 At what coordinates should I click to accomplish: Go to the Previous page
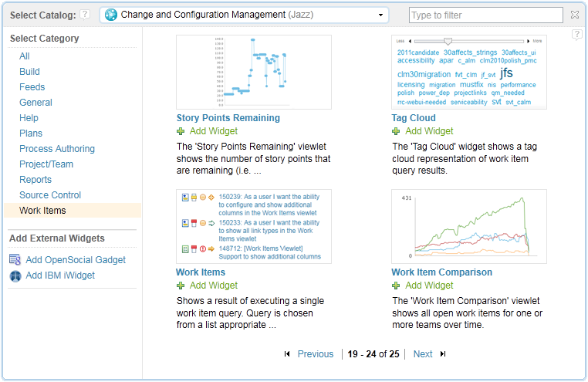(x=315, y=354)
